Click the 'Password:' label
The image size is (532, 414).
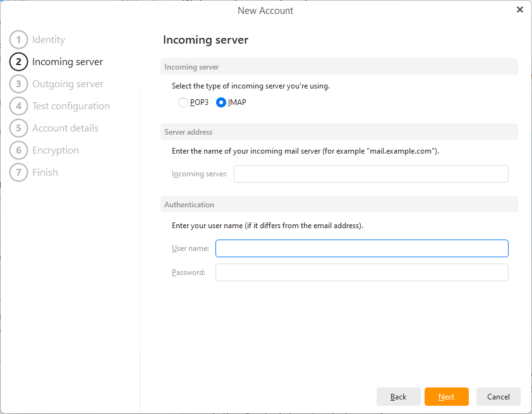(188, 272)
